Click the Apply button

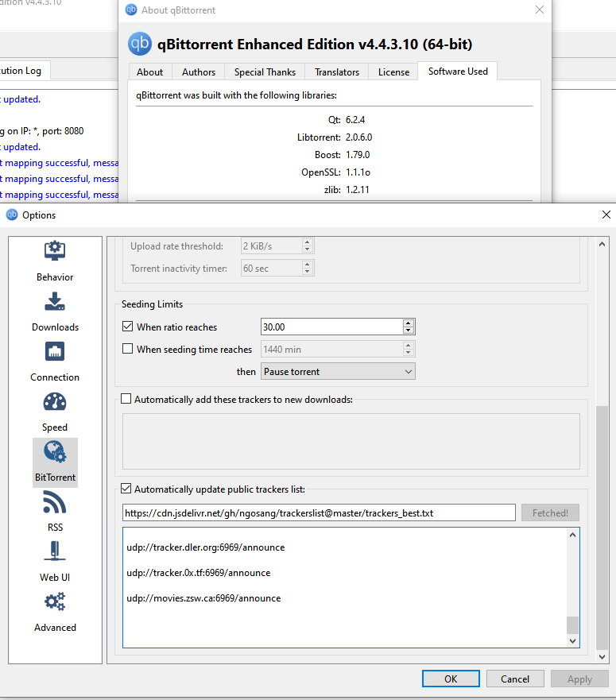(x=579, y=679)
